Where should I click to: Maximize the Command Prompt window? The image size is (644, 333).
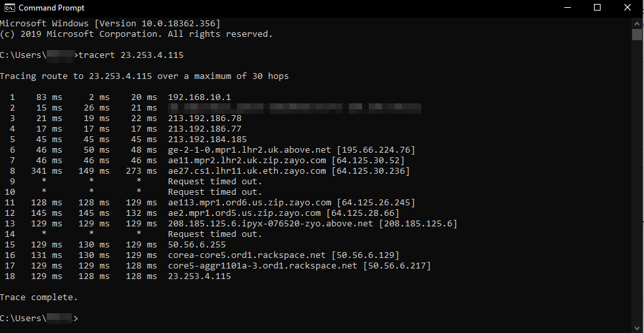coord(597,8)
